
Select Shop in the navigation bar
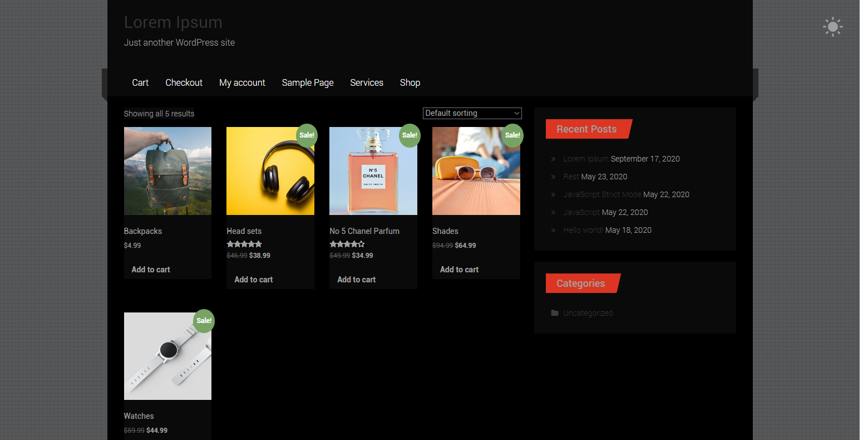(410, 82)
